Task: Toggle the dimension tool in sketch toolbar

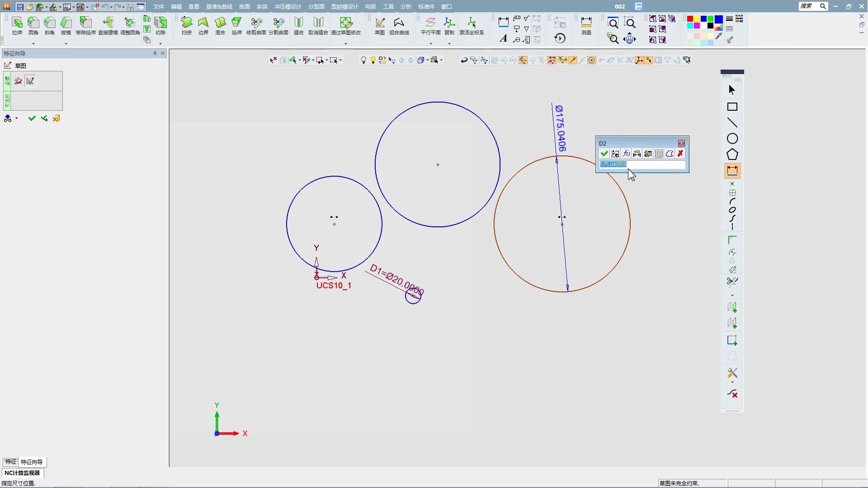Action: 732,171
